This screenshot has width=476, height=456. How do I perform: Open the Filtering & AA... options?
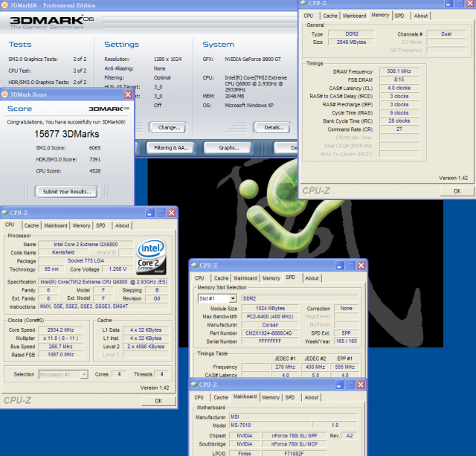pos(171,148)
